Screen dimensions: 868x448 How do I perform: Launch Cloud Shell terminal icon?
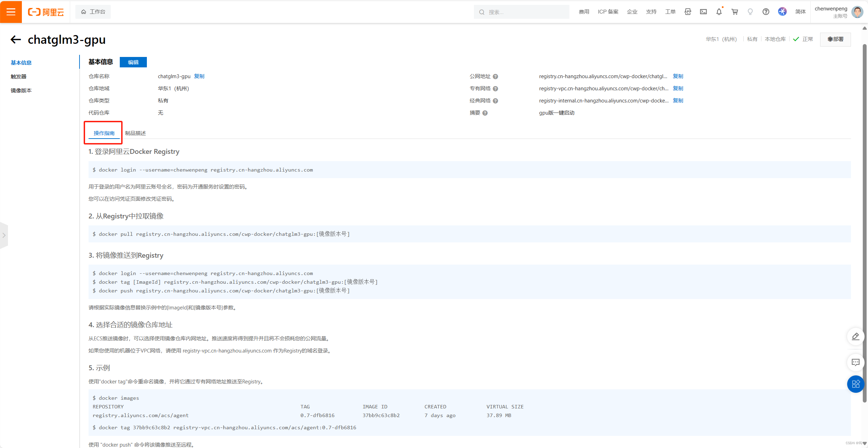click(703, 12)
